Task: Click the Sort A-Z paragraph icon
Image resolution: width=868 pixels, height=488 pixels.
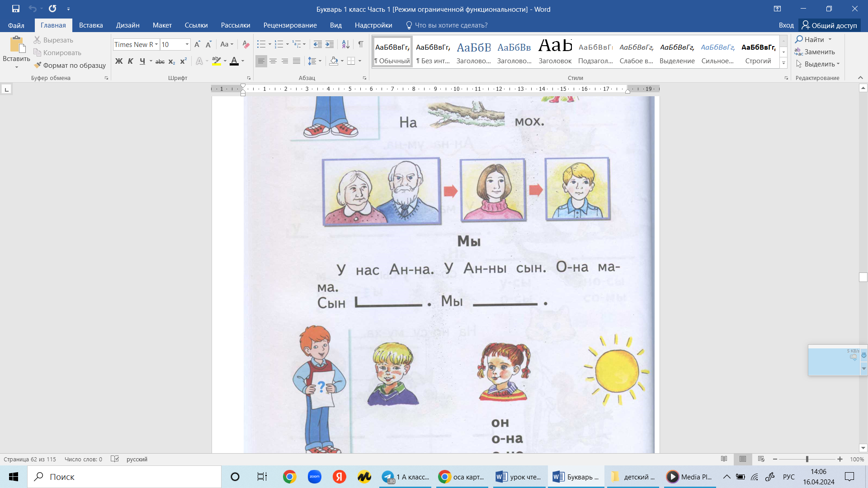Action: click(345, 44)
